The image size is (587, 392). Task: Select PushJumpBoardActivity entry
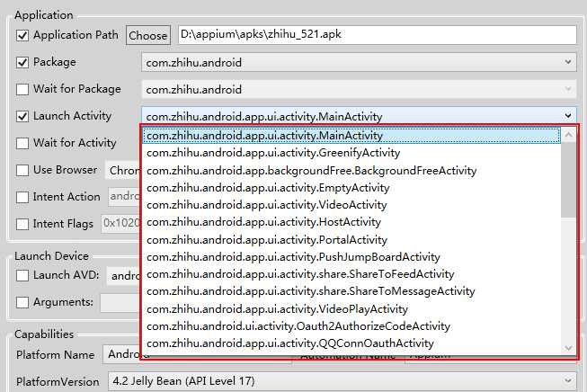(x=351, y=257)
